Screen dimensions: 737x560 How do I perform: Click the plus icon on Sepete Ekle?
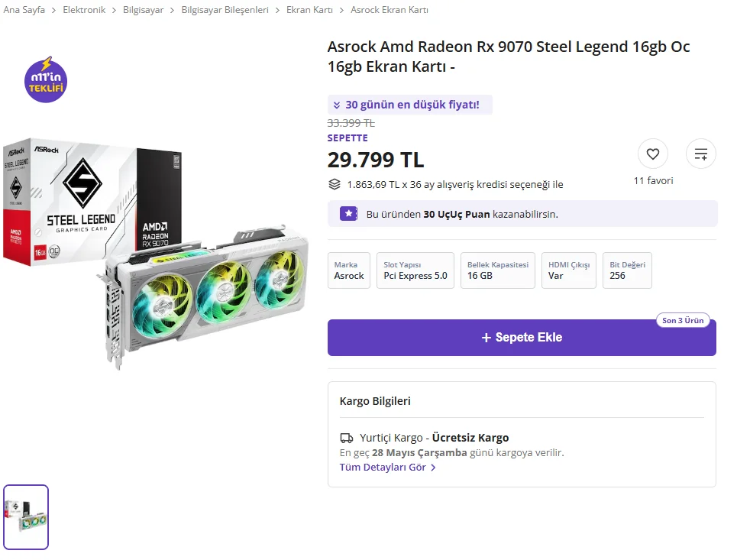(x=486, y=338)
